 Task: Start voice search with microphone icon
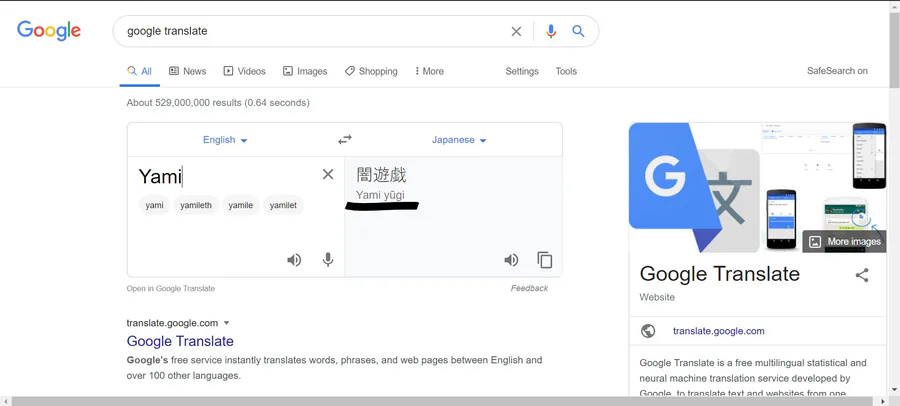pos(551,31)
